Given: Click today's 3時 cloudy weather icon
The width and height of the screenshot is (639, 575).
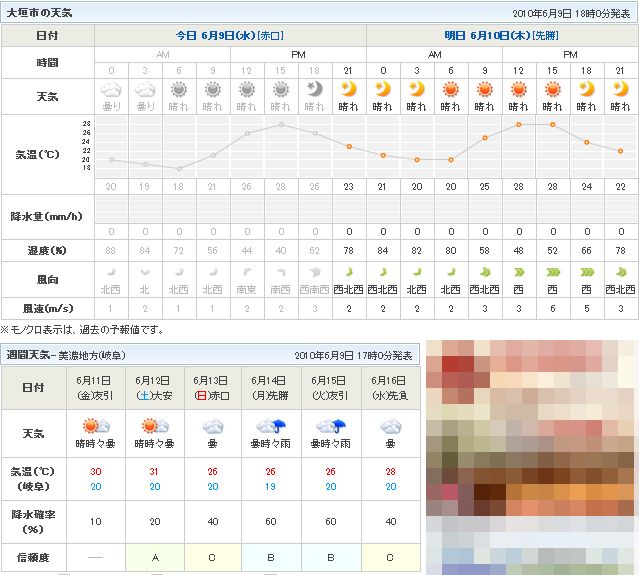Looking at the screenshot, I should pyautogui.click(x=145, y=89).
